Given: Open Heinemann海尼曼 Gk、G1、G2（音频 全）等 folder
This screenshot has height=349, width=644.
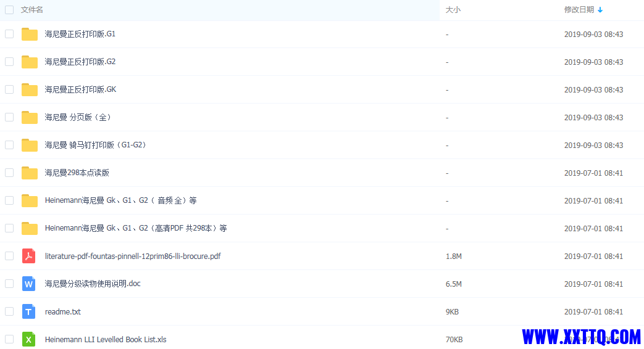Looking at the screenshot, I should click(x=121, y=200).
